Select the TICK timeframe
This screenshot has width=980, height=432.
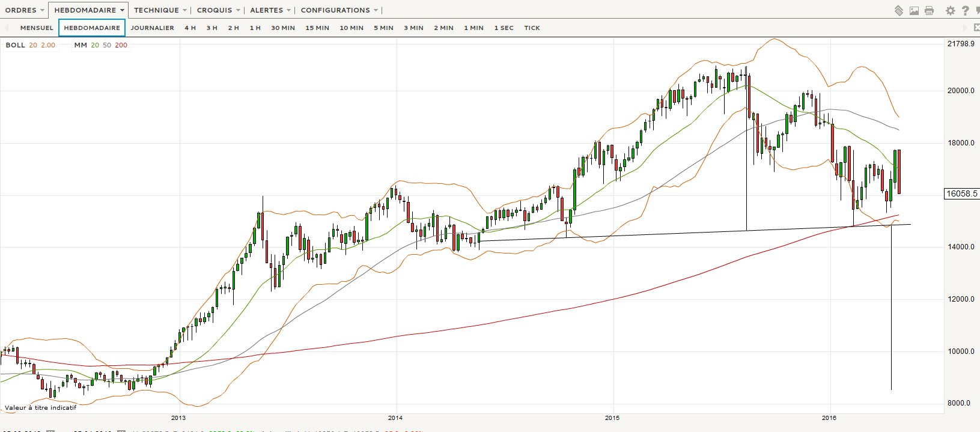(x=532, y=28)
